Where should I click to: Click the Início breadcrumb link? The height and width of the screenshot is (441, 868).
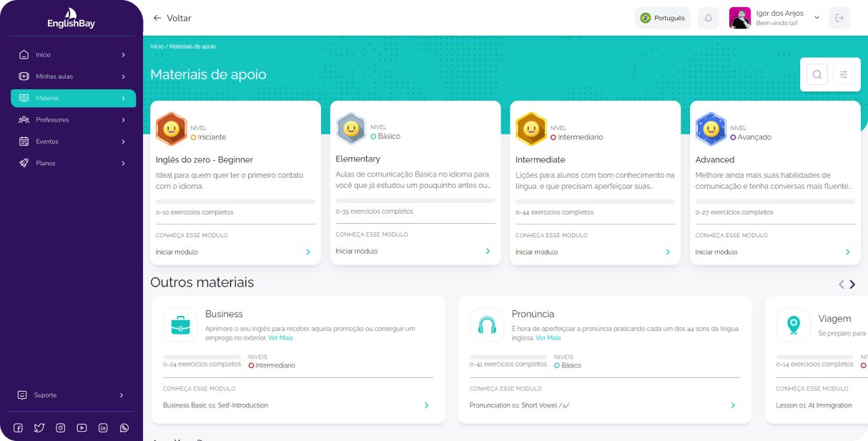click(157, 46)
